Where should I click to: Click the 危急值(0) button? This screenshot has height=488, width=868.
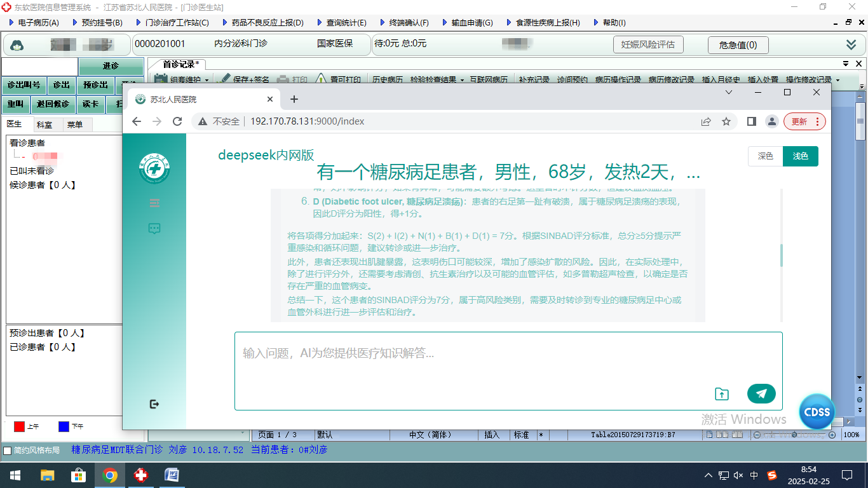click(x=738, y=44)
